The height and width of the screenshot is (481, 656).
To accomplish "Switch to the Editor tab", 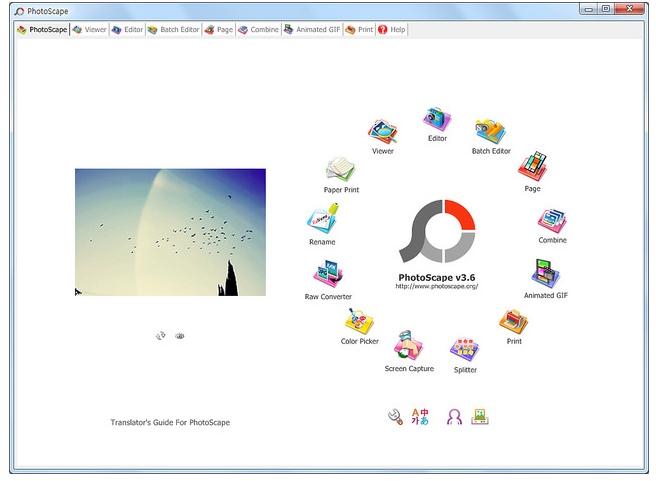I will [127, 30].
